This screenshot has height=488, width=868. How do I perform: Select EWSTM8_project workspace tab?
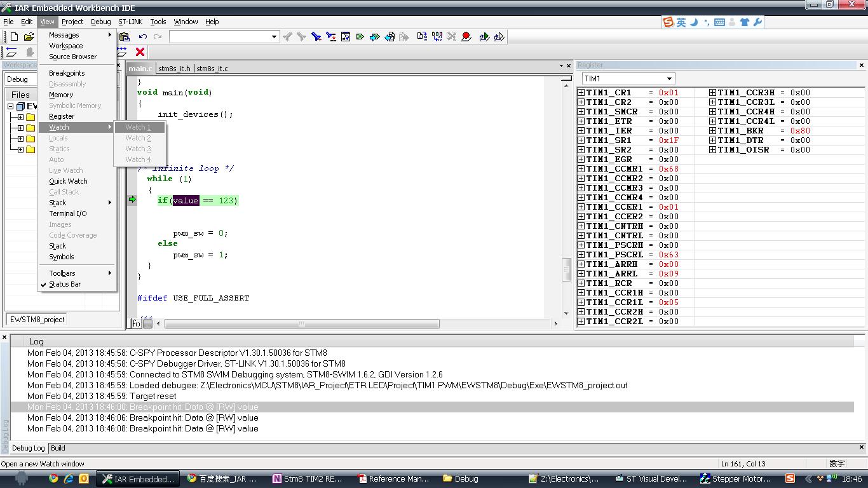(x=37, y=320)
